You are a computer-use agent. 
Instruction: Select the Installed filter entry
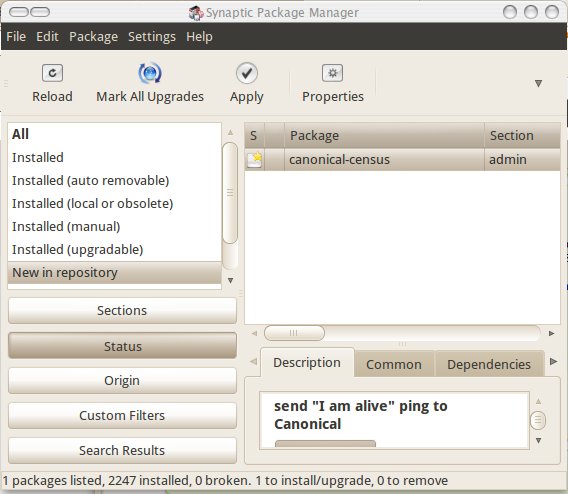[114, 158]
